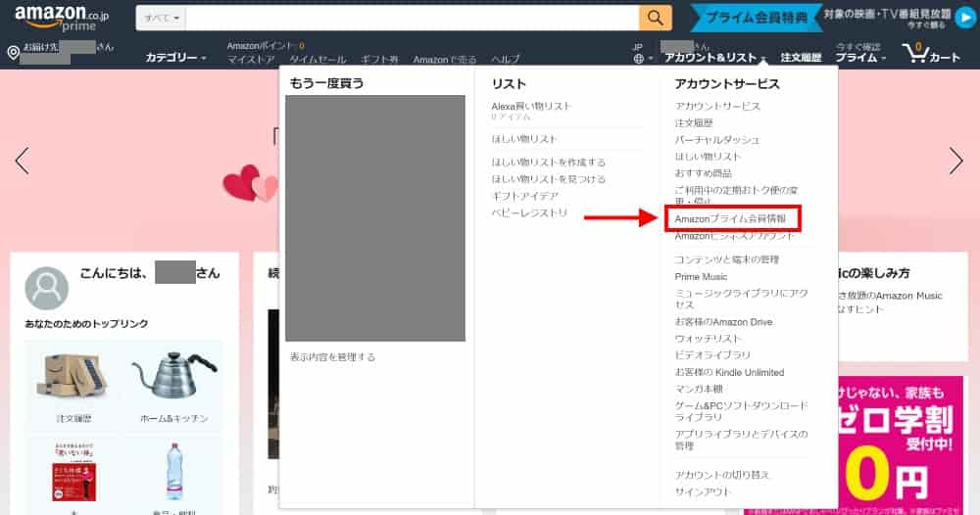Image resolution: width=980 pixels, height=515 pixels.
Task: Click 表示内容を管理する link
Action: click(332, 357)
